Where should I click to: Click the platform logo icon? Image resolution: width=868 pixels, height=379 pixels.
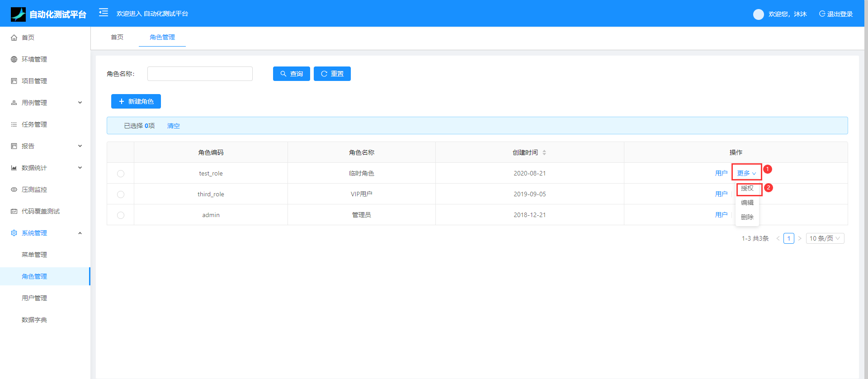click(18, 14)
